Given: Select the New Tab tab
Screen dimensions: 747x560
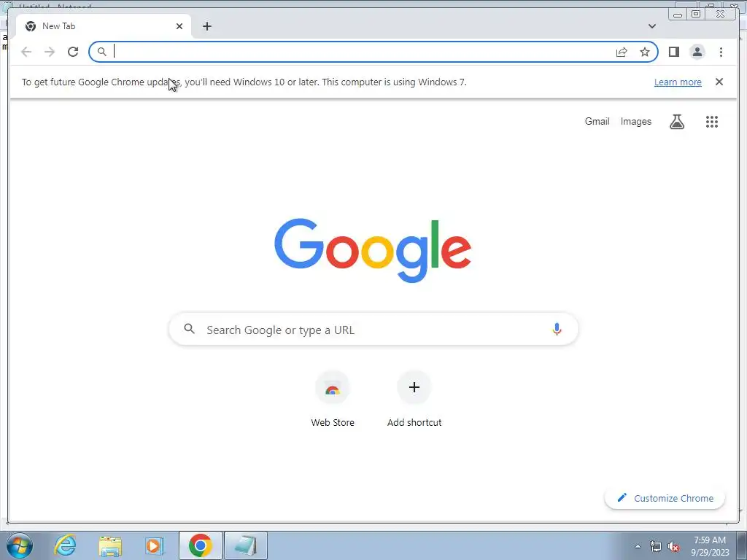Looking at the screenshot, I should click(104, 26).
